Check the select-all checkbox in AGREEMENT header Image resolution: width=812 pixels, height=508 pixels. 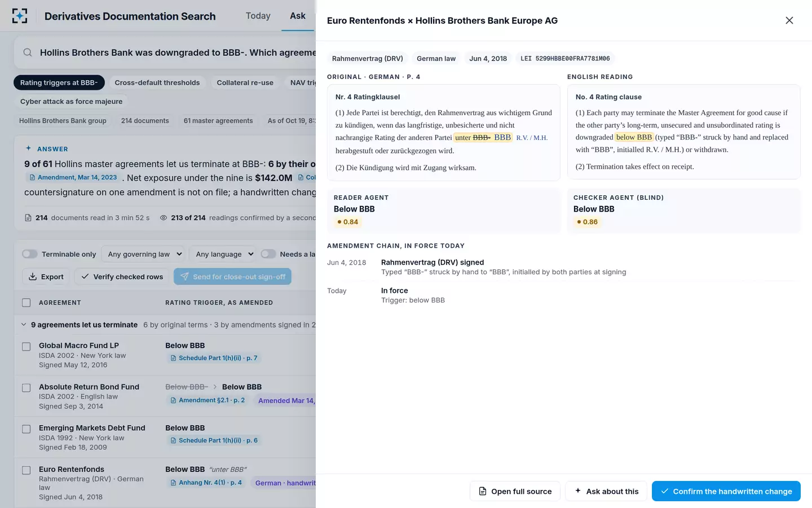point(27,303)
